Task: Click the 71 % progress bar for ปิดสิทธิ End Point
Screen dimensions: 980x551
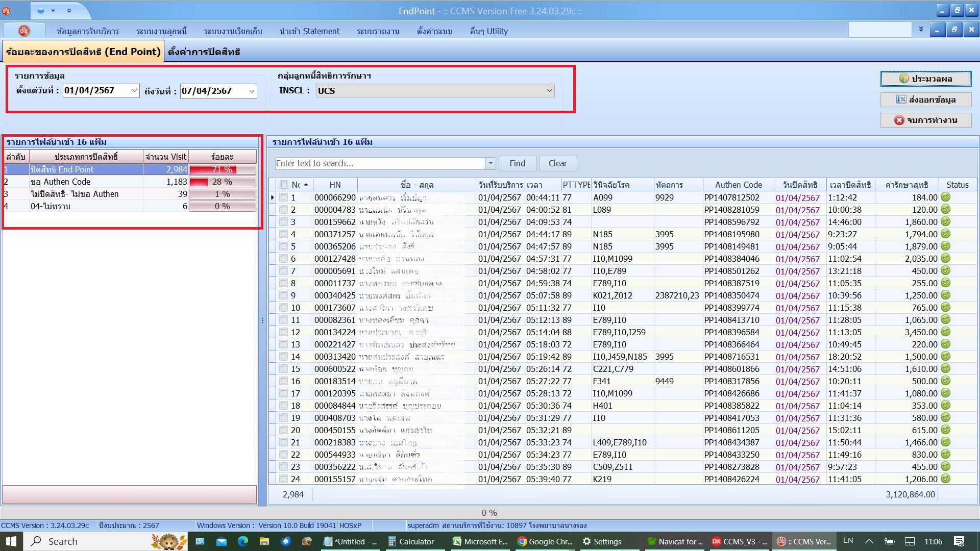Action: click(223, 169)
